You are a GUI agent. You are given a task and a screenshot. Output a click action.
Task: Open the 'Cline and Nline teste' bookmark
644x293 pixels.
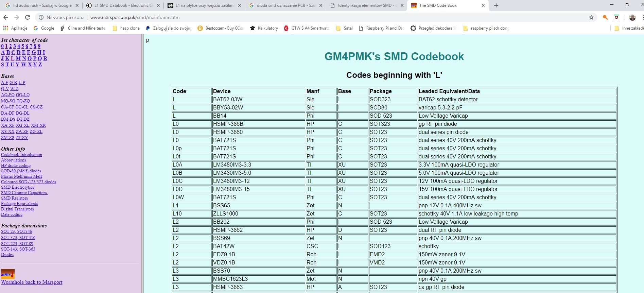click(x=83, y=28)
